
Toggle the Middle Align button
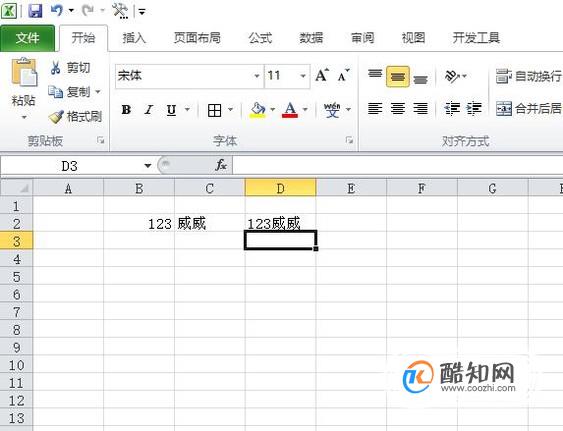coord(397,76)
